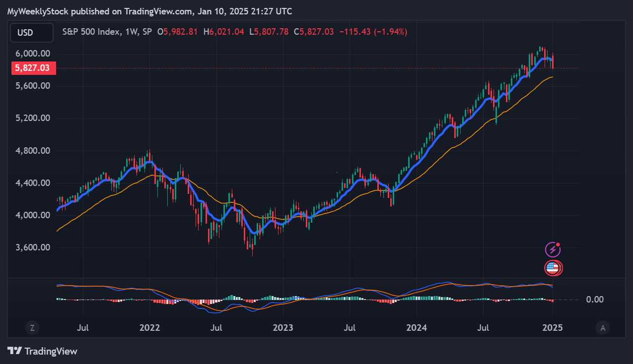Click the A auto-scale button

(x=603, y=327)
